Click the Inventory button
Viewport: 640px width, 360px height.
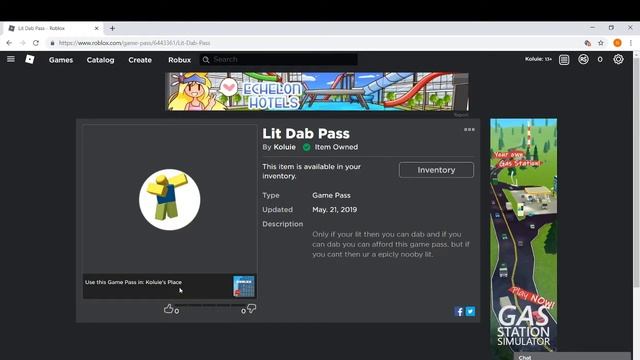(x=436, y=170)
